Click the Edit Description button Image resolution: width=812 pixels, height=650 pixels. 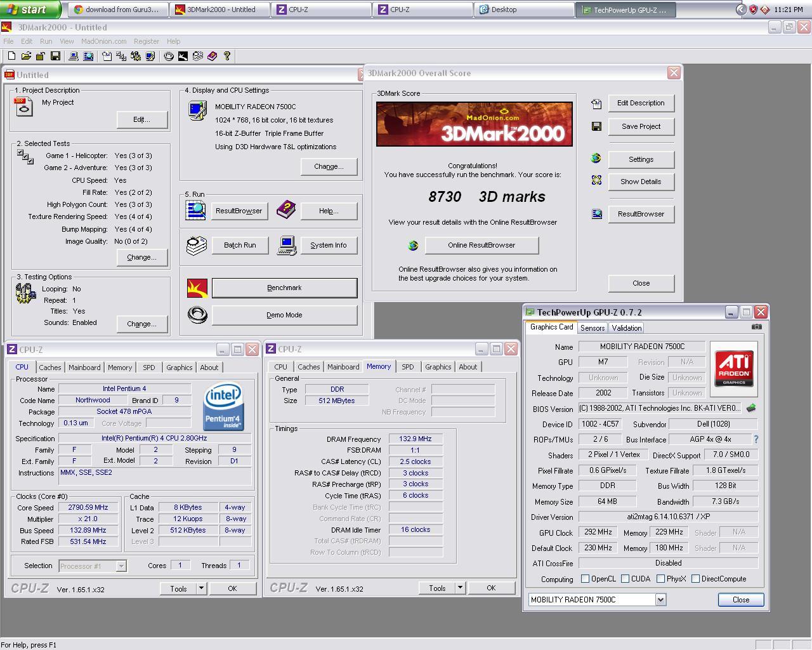[x=641, y=103]
